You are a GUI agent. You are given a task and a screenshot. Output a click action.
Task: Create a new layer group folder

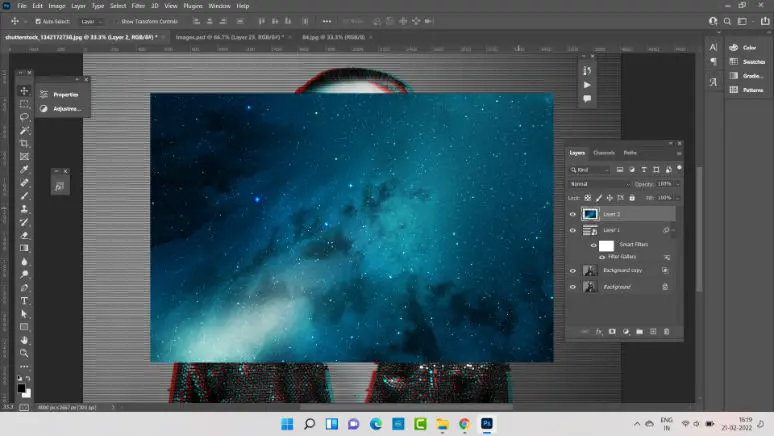pos(639,330)
